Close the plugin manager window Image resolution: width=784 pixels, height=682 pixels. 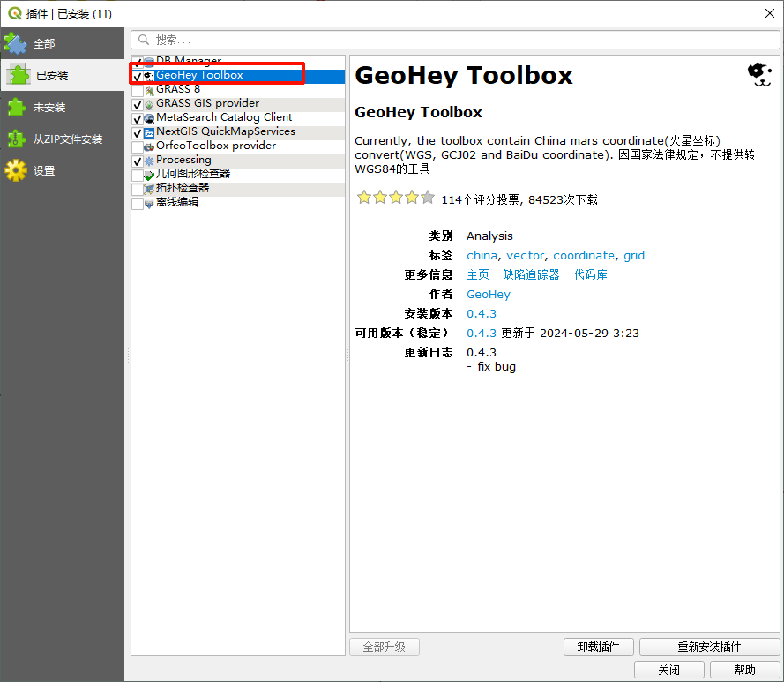[x=770, y=13]
